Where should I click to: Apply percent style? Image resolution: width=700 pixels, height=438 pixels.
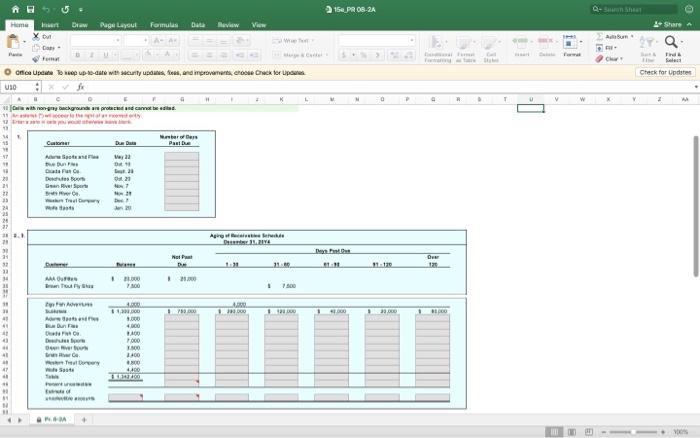[364, 55]
